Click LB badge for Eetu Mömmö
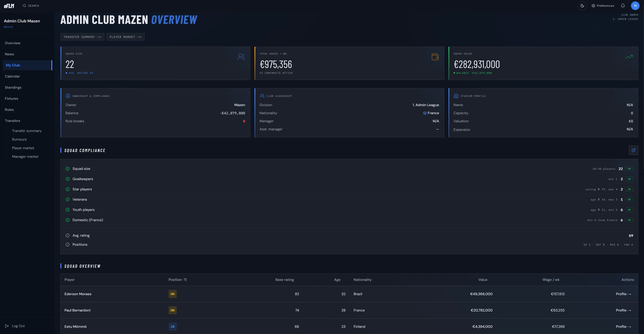 (172, 326)
